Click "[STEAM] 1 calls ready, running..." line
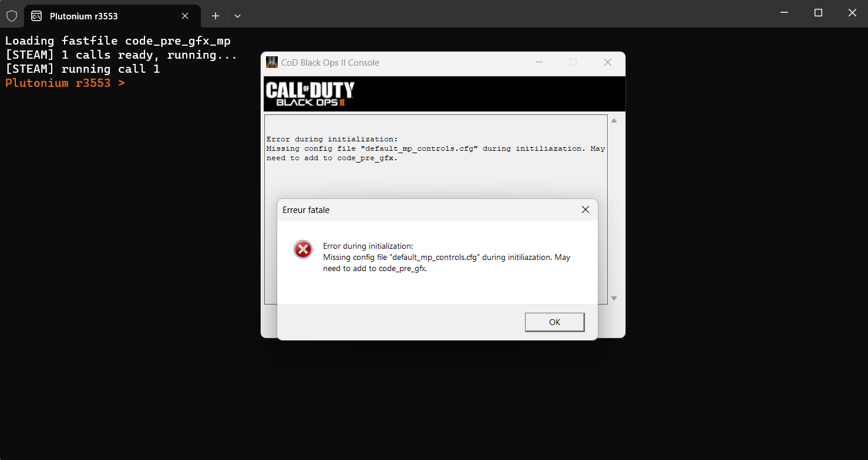The height and width of the screenshot is (460, 868). (121, 55)
